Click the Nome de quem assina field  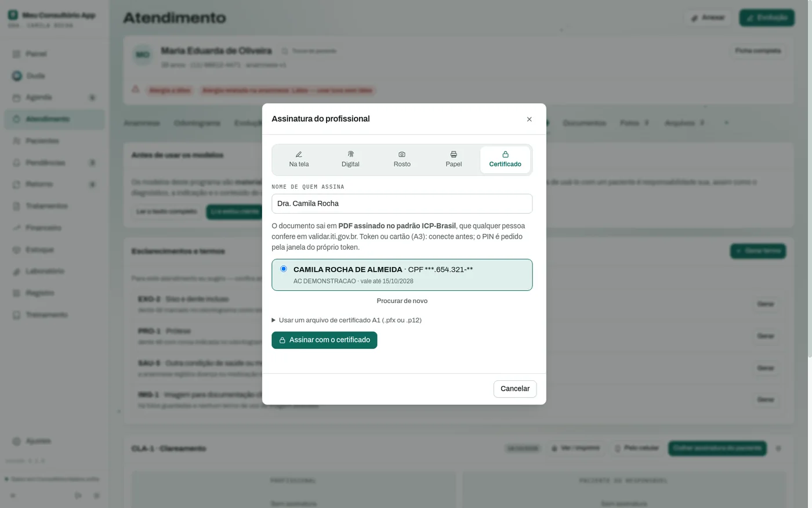[402, 204]
